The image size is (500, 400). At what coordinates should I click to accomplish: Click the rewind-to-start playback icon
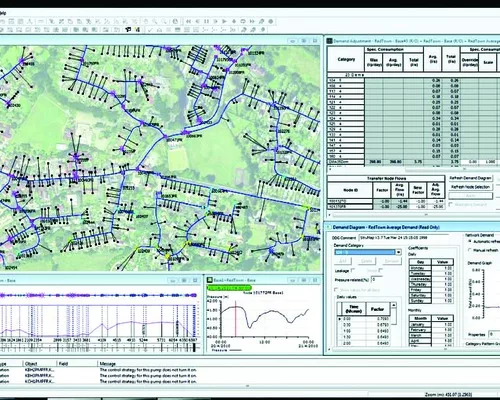click(x=188, y=21)
